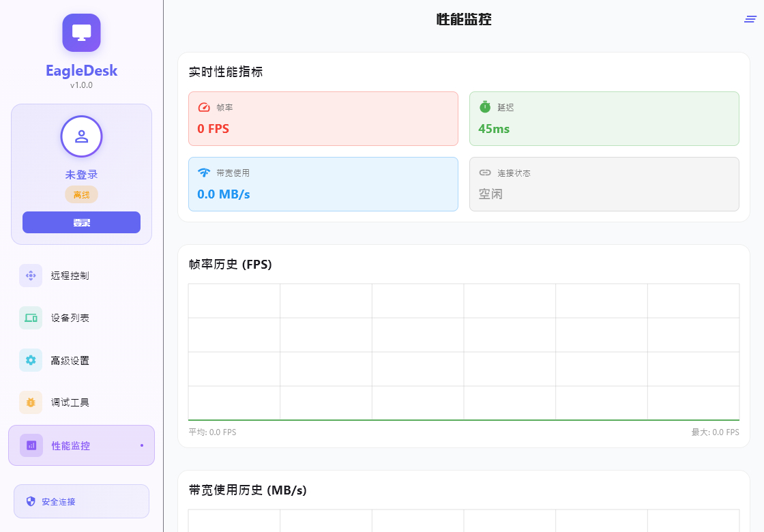Image resolution: width=764 pixels, height=532 pixels.
Task: Select the 性能监控 bar-chart icon
Action: [x=30, y=445]
